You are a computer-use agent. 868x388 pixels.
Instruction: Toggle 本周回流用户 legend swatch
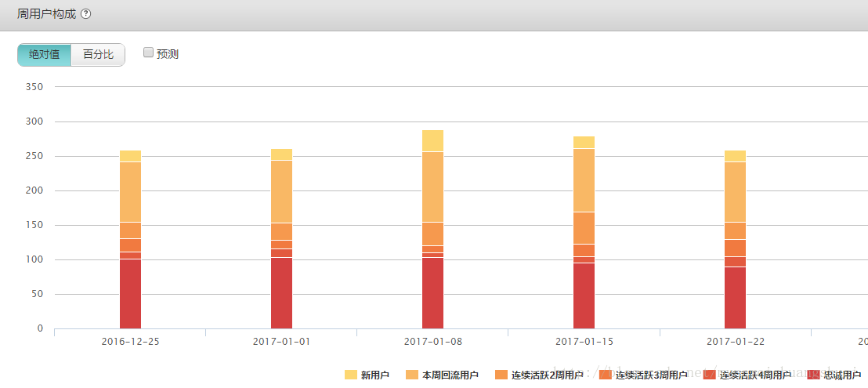tap(412, 375)
